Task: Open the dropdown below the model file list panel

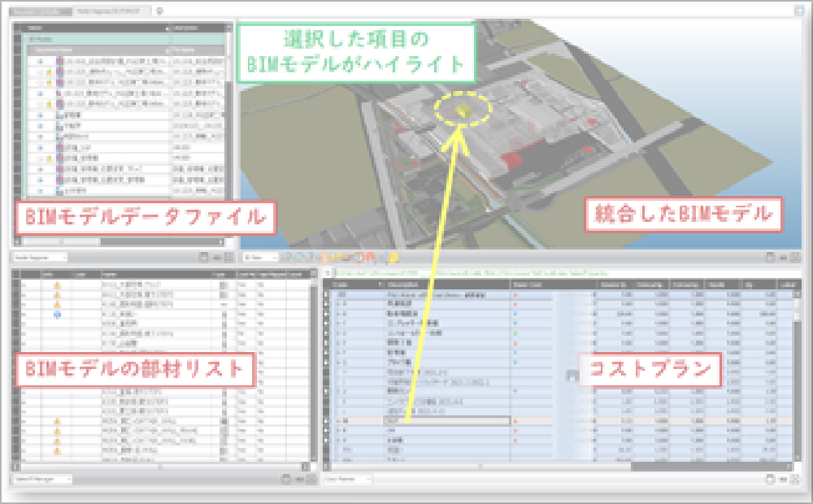Action: pyautogui.click(x=40, y=257)
